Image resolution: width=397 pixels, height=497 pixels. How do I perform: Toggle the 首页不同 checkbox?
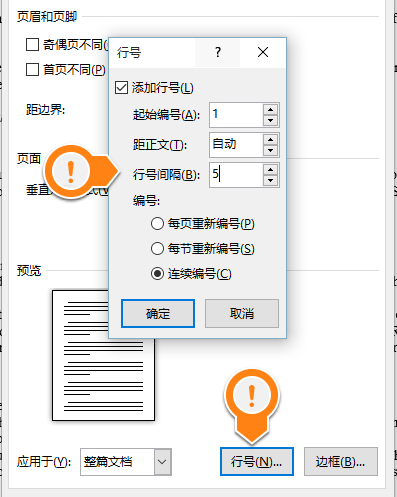click(x=32, y=69)
